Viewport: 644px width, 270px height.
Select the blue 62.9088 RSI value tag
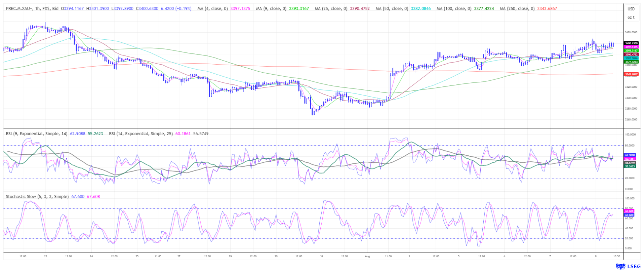click(630, 155)
